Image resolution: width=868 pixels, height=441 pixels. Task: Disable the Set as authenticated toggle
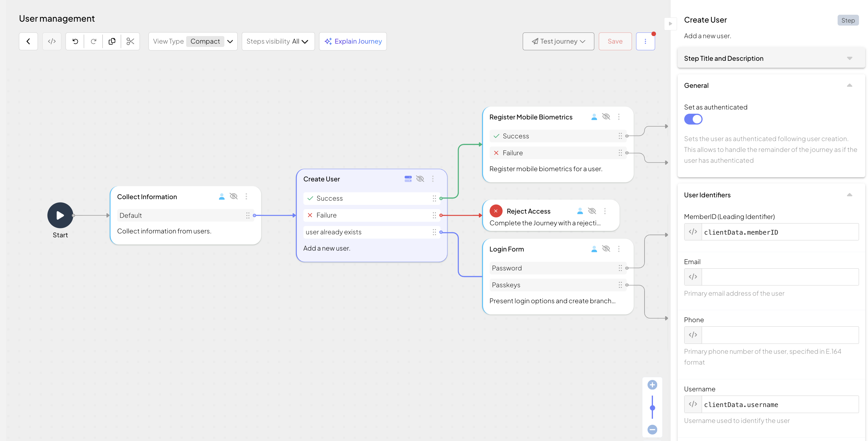[693, 119]
